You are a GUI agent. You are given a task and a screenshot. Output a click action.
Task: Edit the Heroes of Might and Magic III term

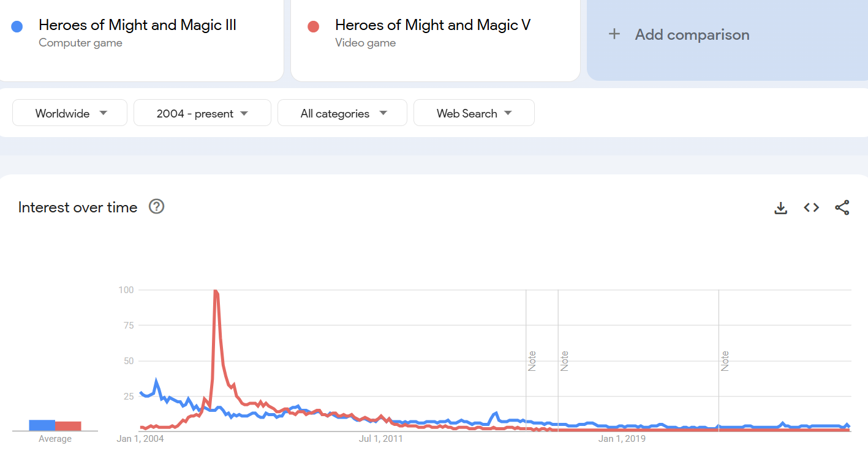pyautogui.click(x=137, y=25)
